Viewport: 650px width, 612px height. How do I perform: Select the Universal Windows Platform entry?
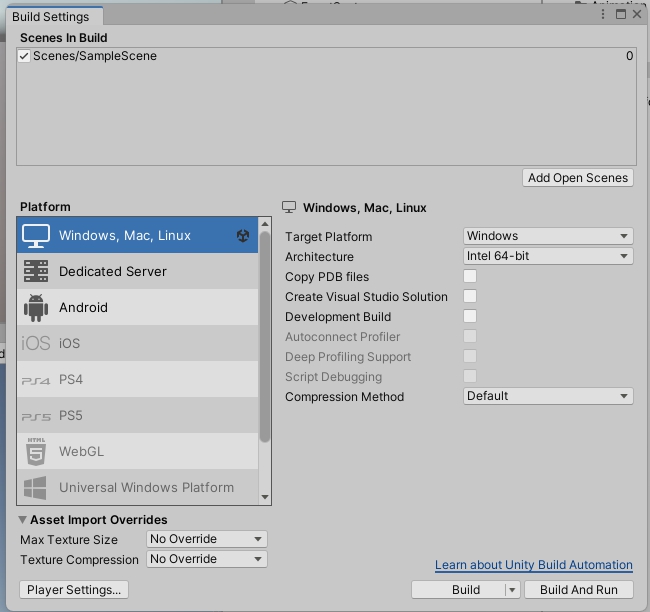tap(137, 487)
